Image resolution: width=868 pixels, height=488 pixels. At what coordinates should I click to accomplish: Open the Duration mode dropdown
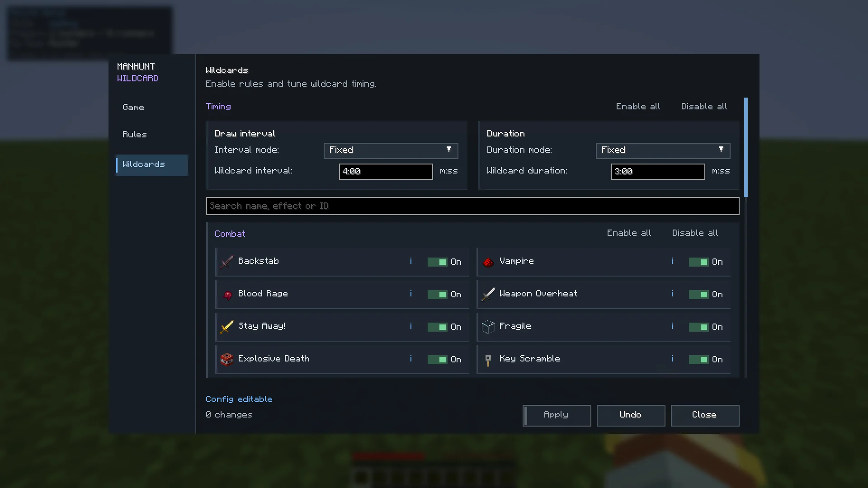pyautogui.click(x=663, y=150)
